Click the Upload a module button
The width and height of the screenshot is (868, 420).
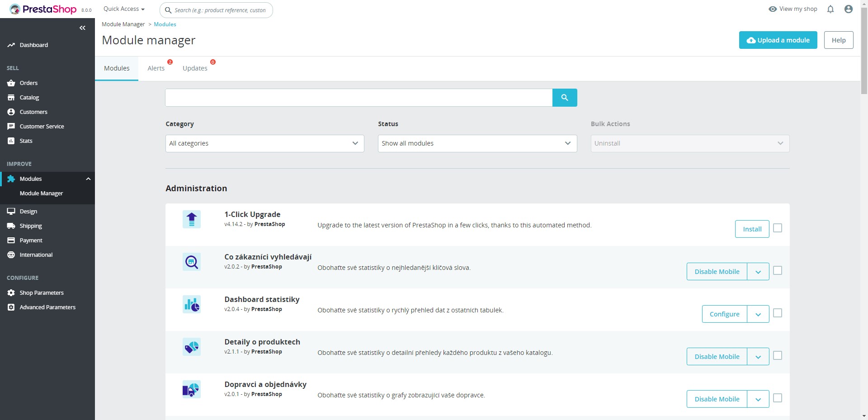coord(778,40)
